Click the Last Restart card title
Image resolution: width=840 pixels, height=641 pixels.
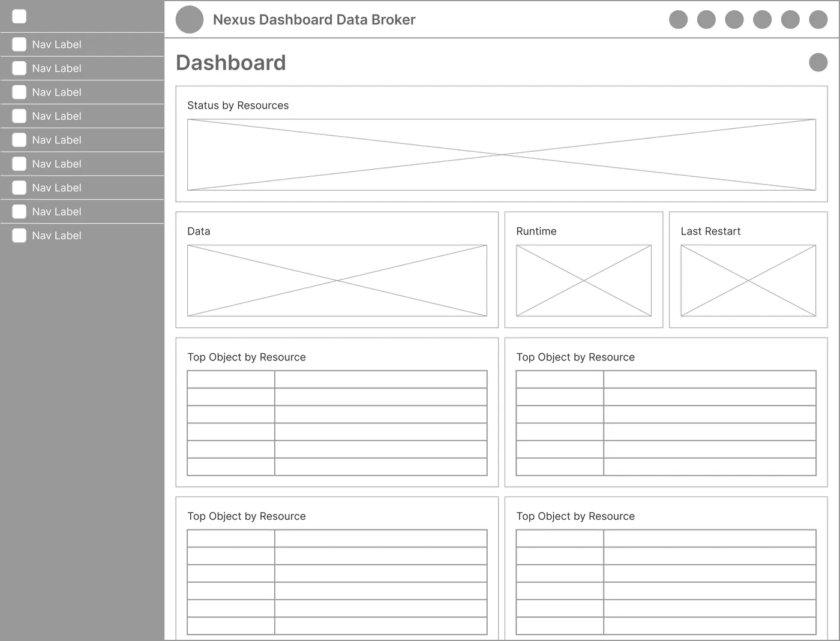(710, 231)
